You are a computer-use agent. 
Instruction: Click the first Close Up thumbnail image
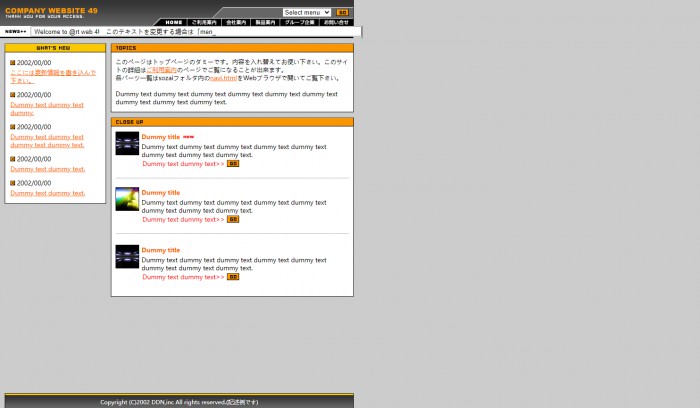coord(127,143)
